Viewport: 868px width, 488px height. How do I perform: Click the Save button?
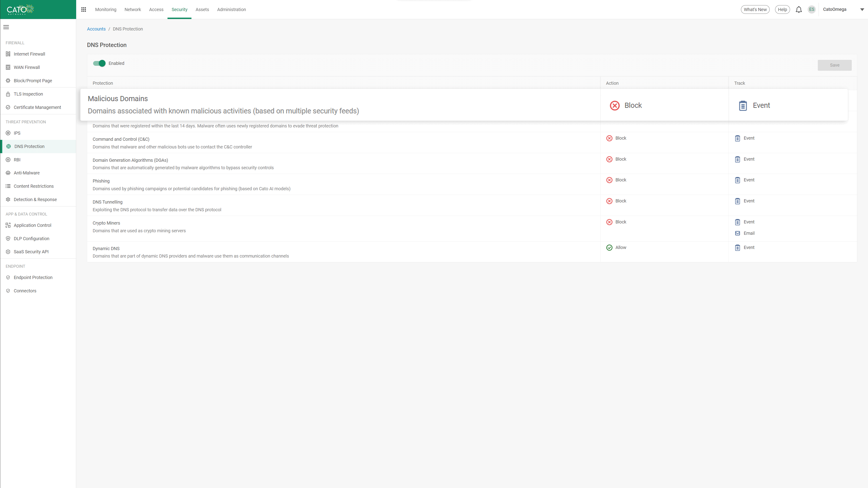(834, 65)
